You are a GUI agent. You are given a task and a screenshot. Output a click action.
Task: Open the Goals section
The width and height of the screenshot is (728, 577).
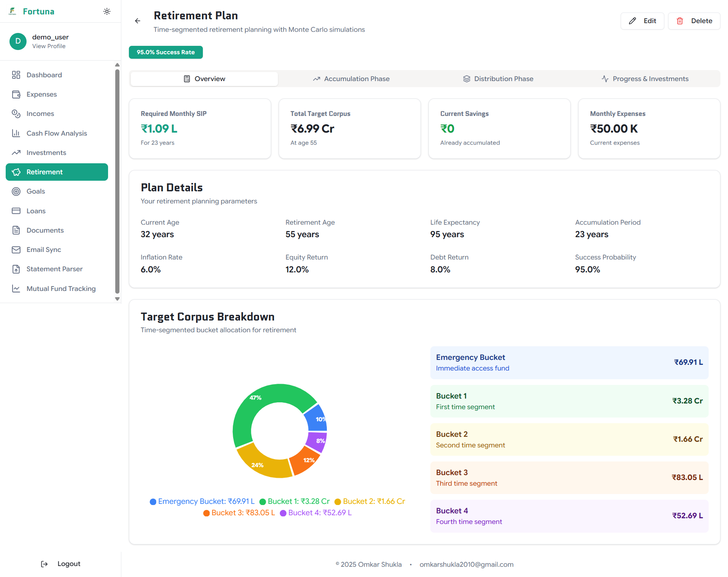[x=36, y=191]
